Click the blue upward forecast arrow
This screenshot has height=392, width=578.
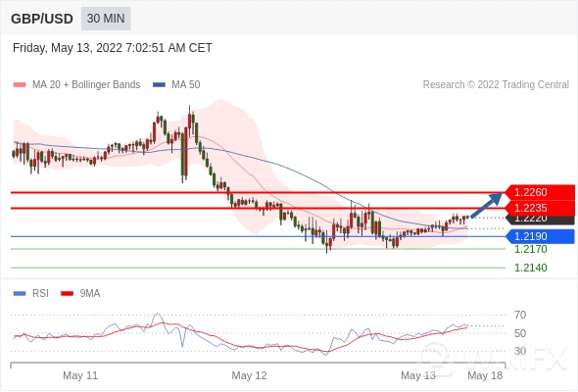coord(487,205)
